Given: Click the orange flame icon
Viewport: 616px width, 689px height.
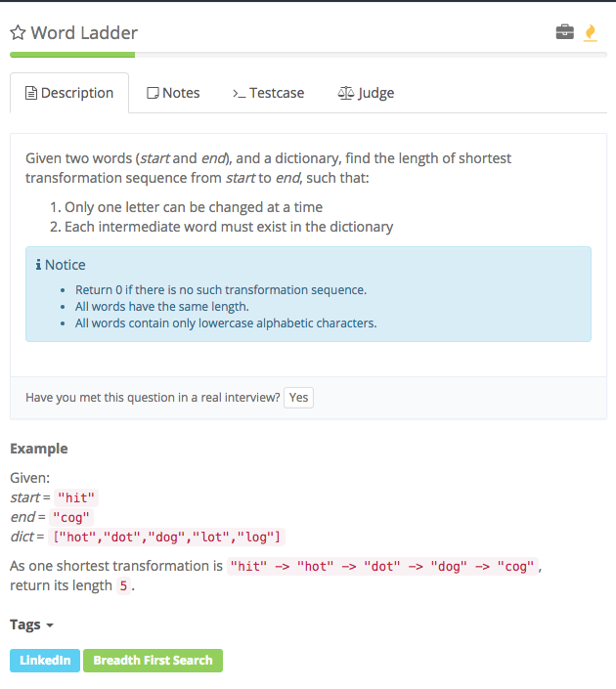Looking at the screenshot, I should (590, 33).
